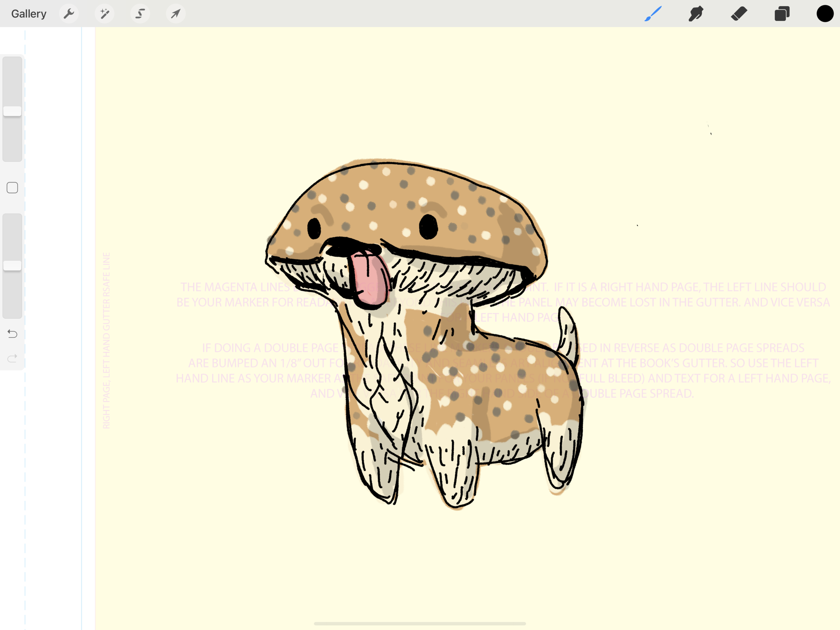Tap the Undo arrow on the sidebar
This screenshot has width=840, height=630.
click(12, 334)
